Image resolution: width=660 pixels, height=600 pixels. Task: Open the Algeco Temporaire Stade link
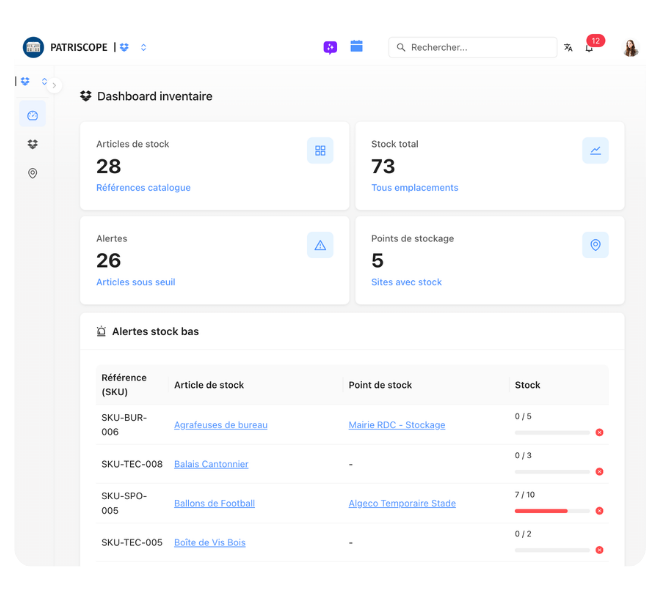pos(402,503)
